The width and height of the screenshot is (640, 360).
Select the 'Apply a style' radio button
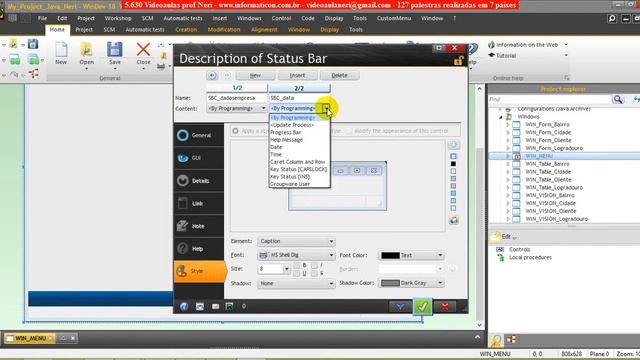pos(236,131)
